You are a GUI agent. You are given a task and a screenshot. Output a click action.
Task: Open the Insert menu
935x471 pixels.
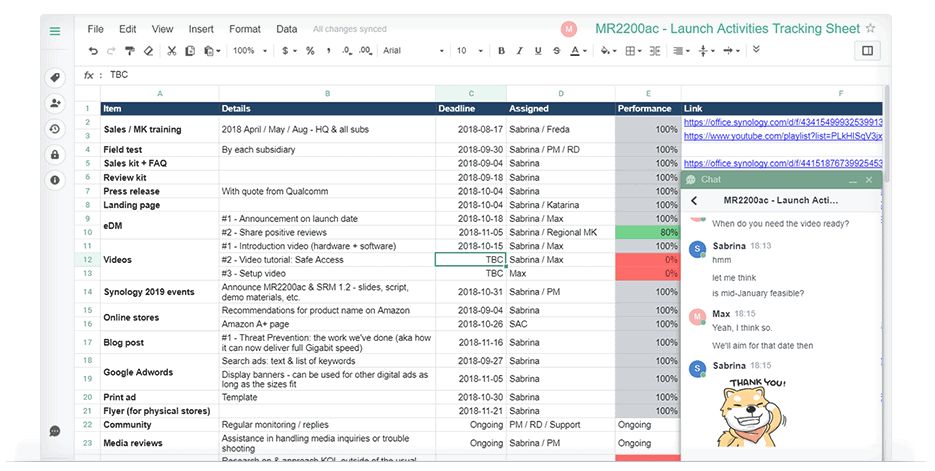click(x=201, y=29)
